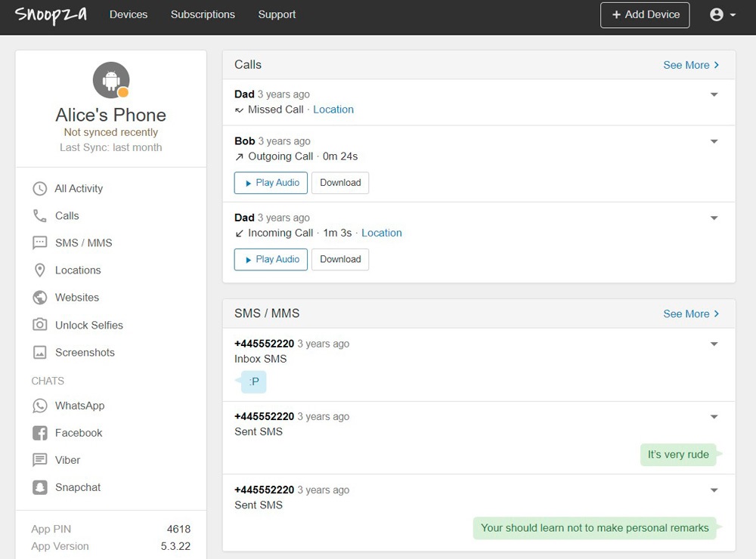The height and width of the screenshot is (559, 756).
Task: Select the SMS / MMS message icon
Action: click(x=40, y=243)
